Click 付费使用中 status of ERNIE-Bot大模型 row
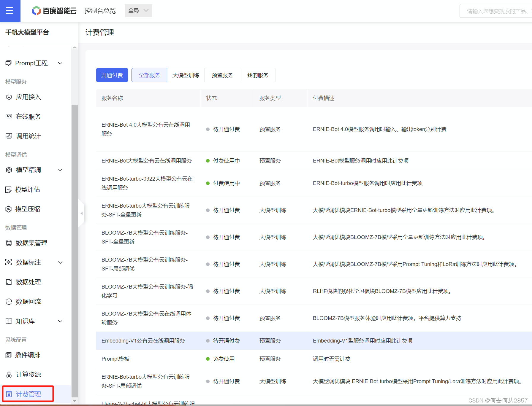Viewport: 532px width, 406px height. [x=226, y=161]
